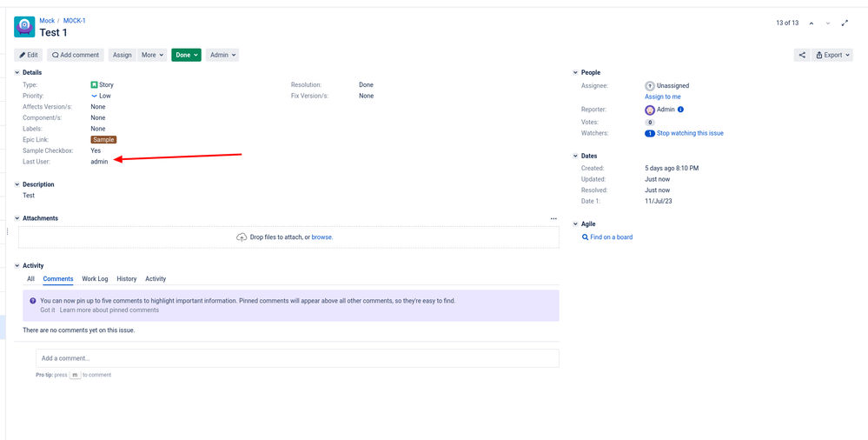
Task: Click the Story issue type icon
Action: (94, 85)
